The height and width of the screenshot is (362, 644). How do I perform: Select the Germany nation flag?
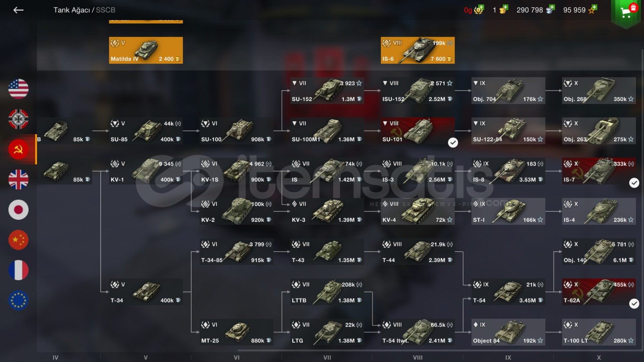point(19,119)
